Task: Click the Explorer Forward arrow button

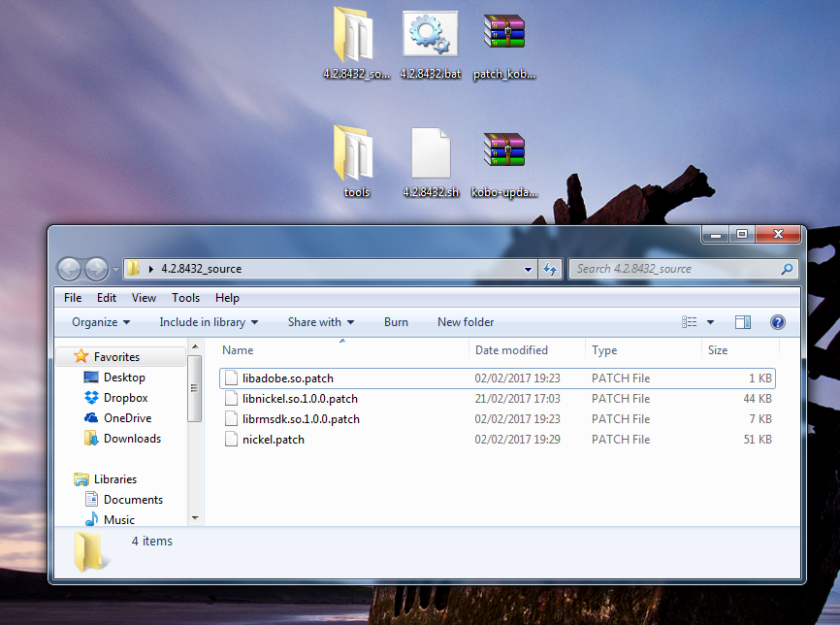Action: coord(96,269)
